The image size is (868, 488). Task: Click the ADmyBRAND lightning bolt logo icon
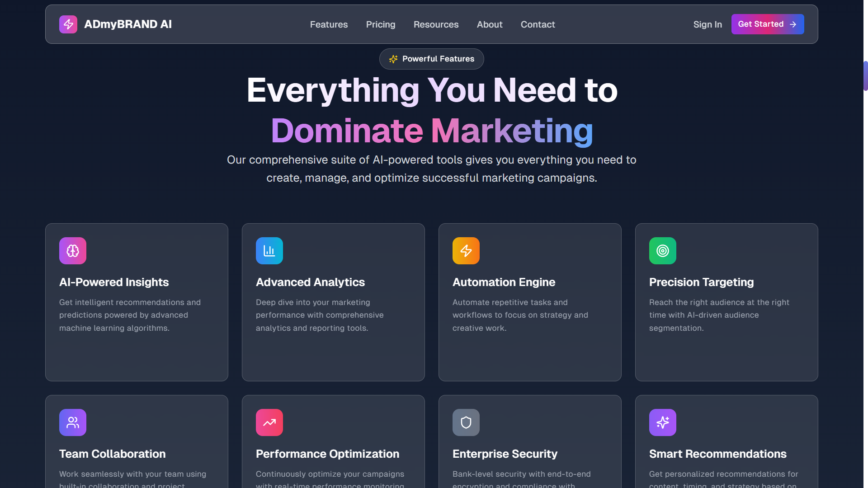click(68, 24)
